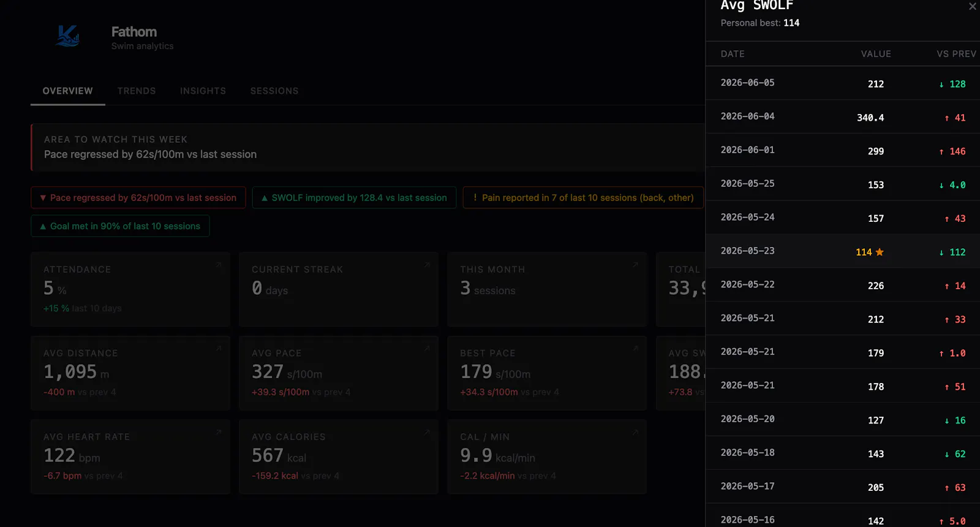Open the Avg Distance card expand arrow
980x527 pixels.
click(219, 348)
